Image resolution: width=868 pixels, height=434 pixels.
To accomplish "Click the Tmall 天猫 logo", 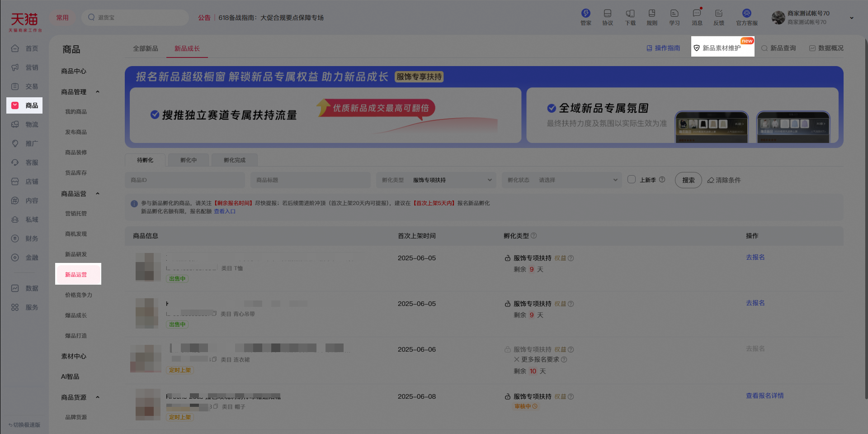I will [25, 21].
